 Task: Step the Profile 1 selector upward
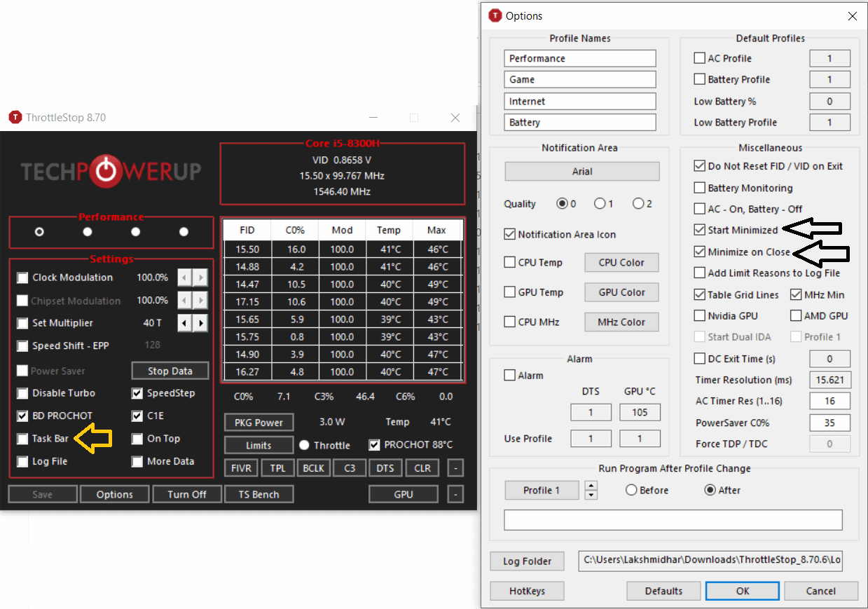point(591,486)
